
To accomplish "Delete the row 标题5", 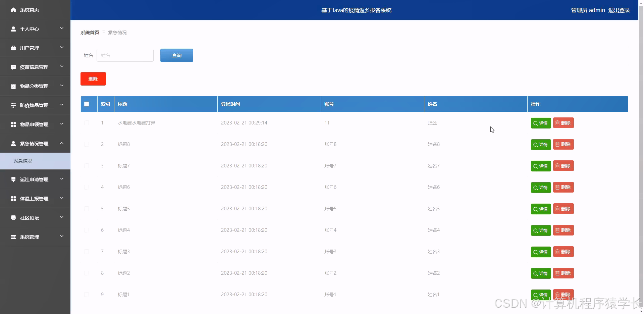I will click(563, 209).
